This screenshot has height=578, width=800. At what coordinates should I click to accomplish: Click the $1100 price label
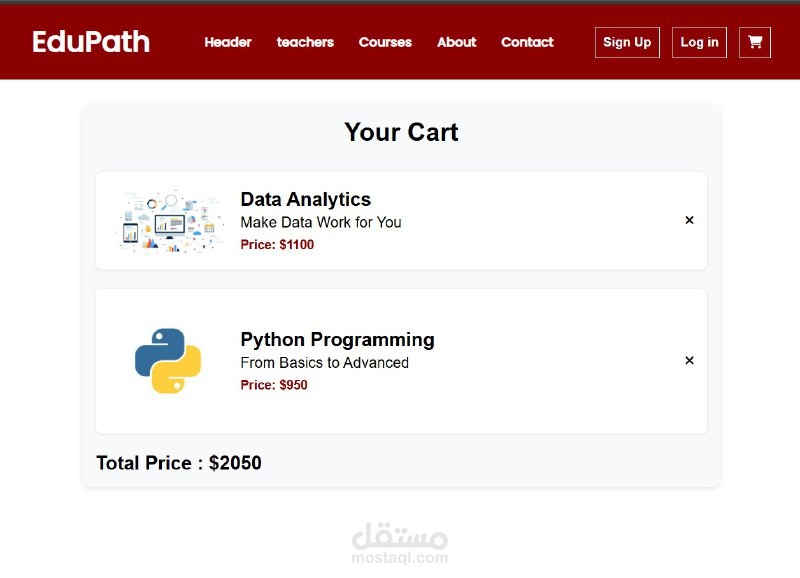pyautogui.click(x=277, y=244)
